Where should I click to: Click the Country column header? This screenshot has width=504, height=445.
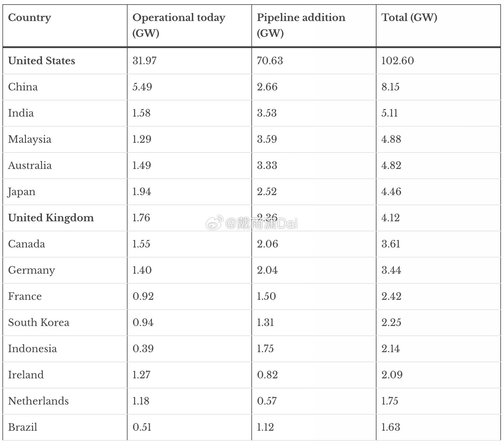[x=30, y=18]
